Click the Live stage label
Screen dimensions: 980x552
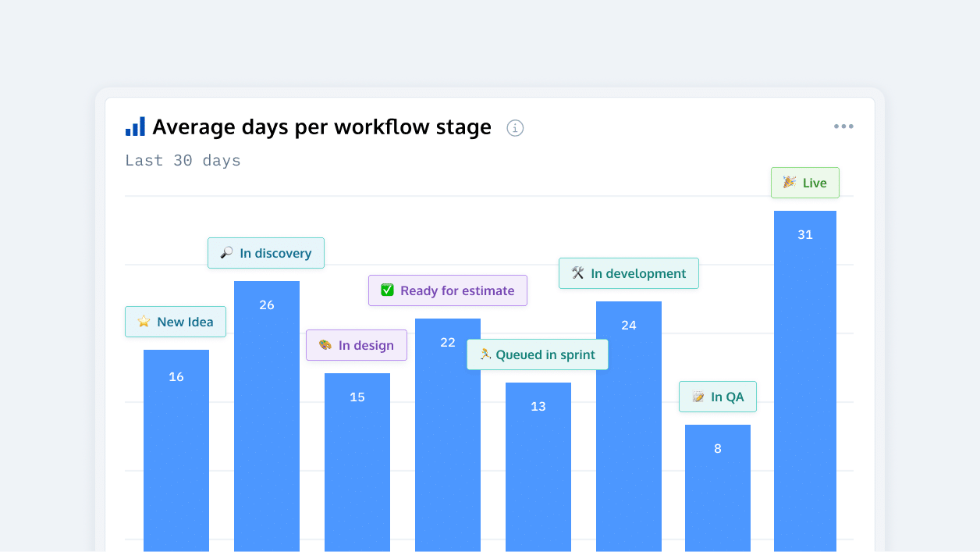[x=805, y=183]
